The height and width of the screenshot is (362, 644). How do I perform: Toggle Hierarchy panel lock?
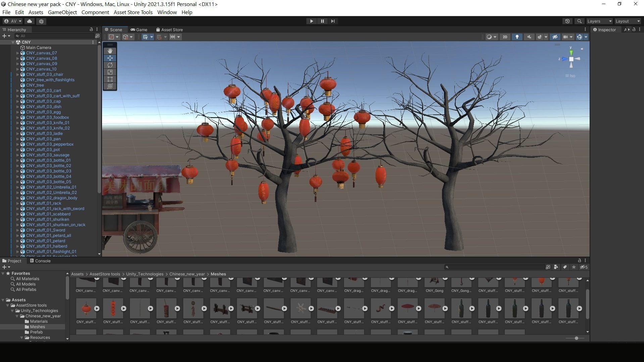click(x=91, y=30)
